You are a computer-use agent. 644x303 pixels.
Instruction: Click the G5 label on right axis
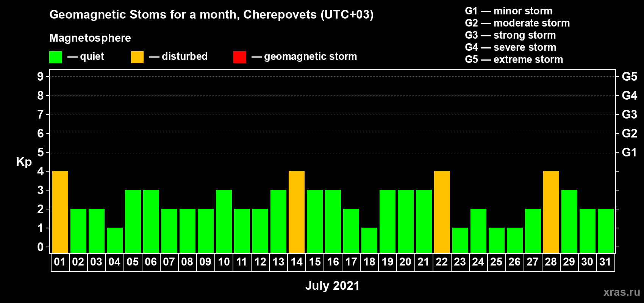pos(630,77)
